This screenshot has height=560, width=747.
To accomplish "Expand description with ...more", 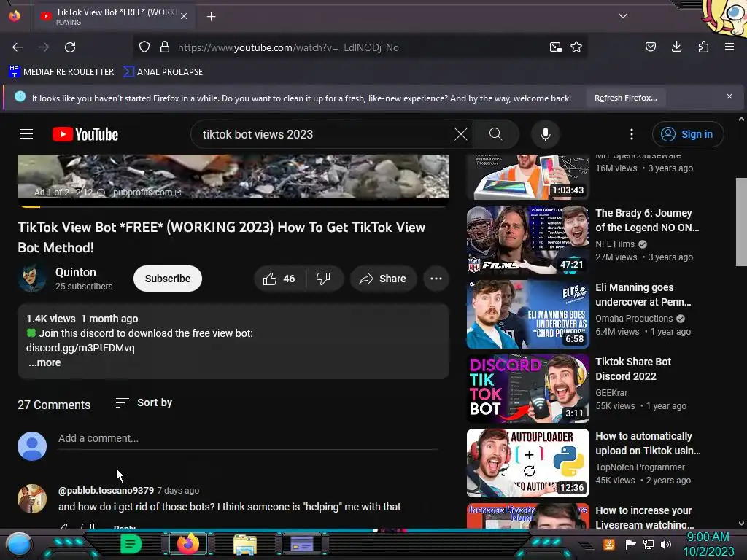I will point(44,362).
